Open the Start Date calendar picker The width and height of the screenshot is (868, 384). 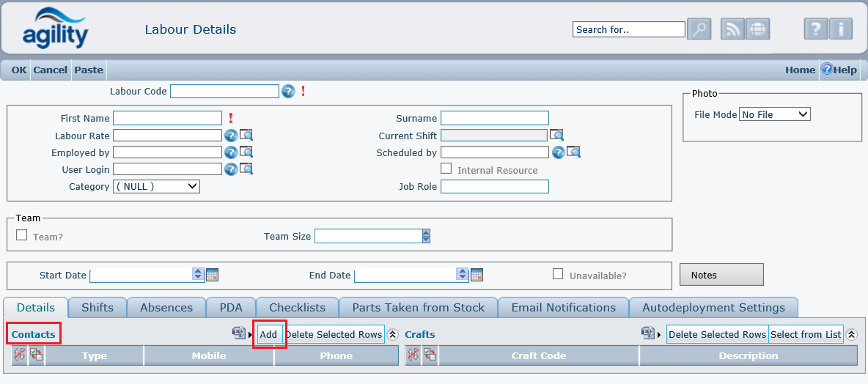click(x=213, y=275)
